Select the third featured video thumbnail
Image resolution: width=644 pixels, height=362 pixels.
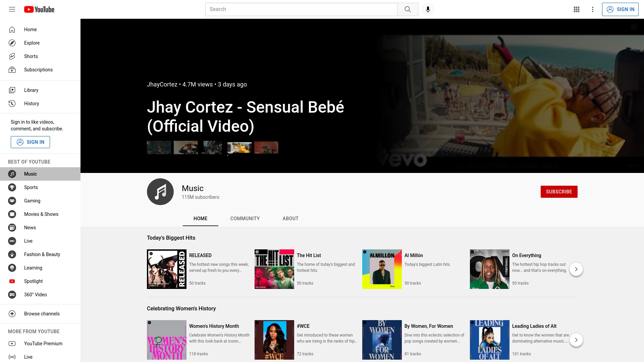(213, 147)
